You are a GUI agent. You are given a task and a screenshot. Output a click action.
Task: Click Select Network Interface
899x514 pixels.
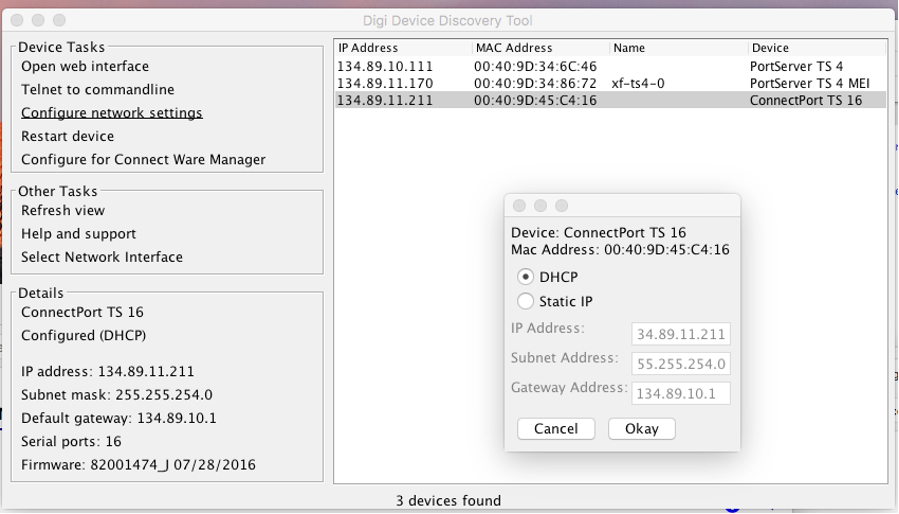pos(102,257)
